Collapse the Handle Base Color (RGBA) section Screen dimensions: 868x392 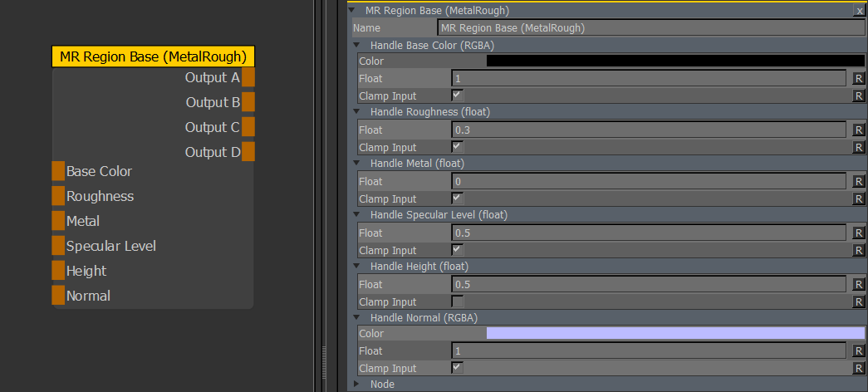357,46
